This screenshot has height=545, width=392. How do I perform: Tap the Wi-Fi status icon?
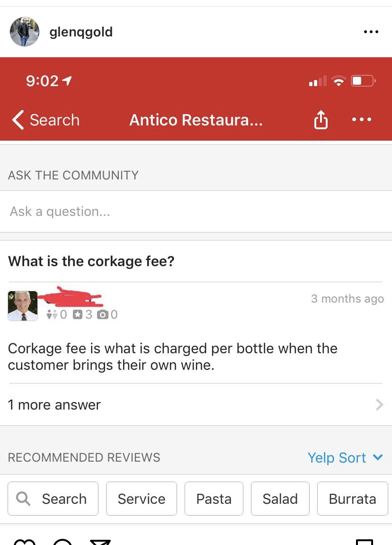tap(338, 81)
